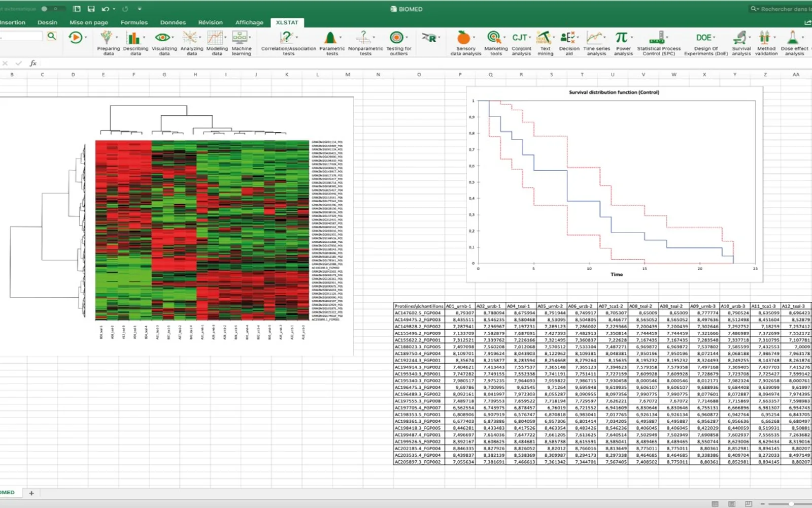Open the XLSTAT-R tools icon
Screen dimensions: 812x508
429,38
